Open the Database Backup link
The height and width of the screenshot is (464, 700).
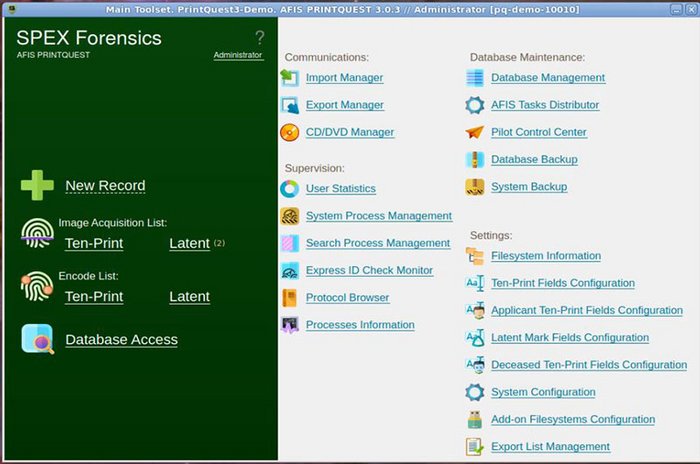point(534,159)
